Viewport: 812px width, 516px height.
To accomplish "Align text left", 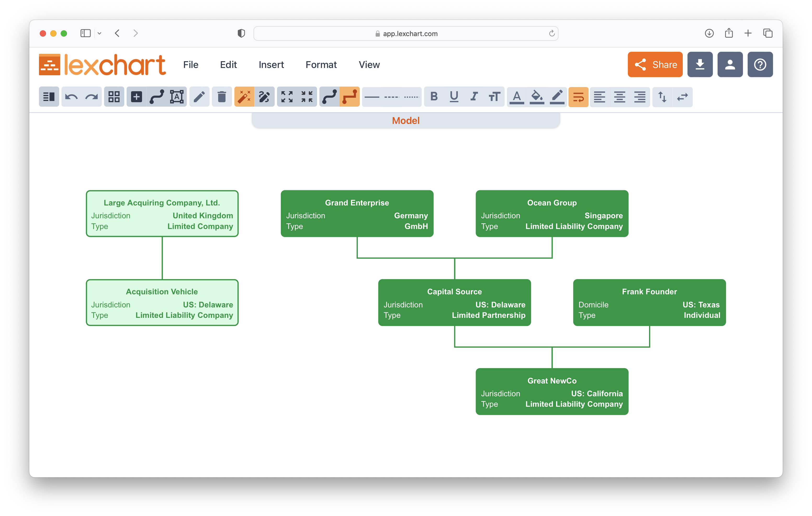I will coord(600,97).
